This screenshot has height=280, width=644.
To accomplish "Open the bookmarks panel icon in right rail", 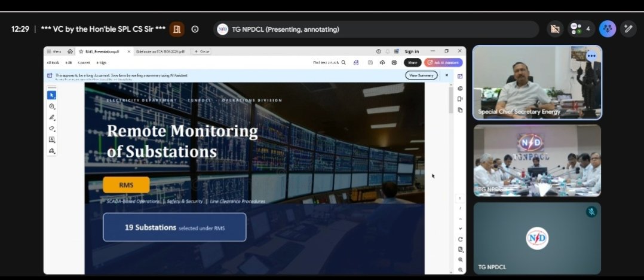I will [460, 99].
